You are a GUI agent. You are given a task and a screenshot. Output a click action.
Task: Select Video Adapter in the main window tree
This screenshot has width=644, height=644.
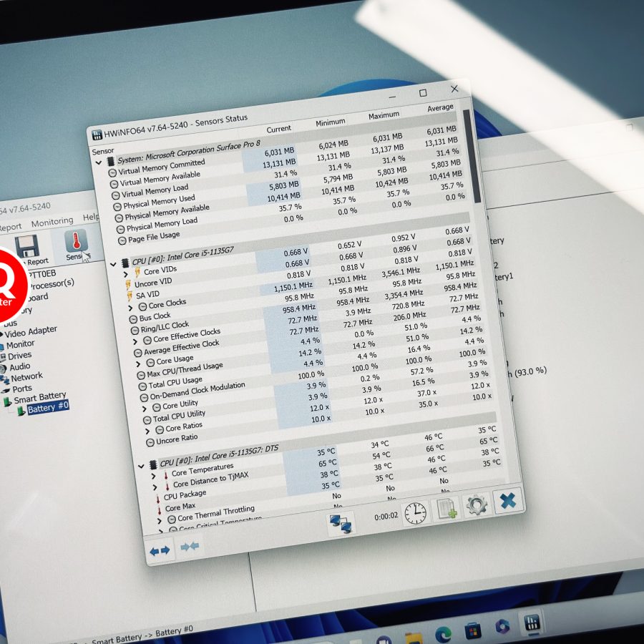pos(31,331)
